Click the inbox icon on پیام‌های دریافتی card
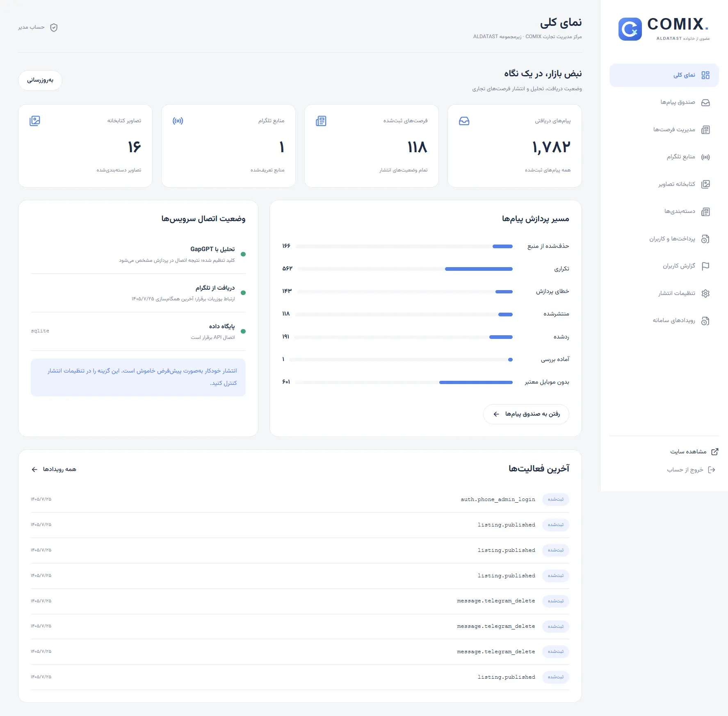Image resolution: width=728 pixels, height=716 pixels. tap(464, 121)
